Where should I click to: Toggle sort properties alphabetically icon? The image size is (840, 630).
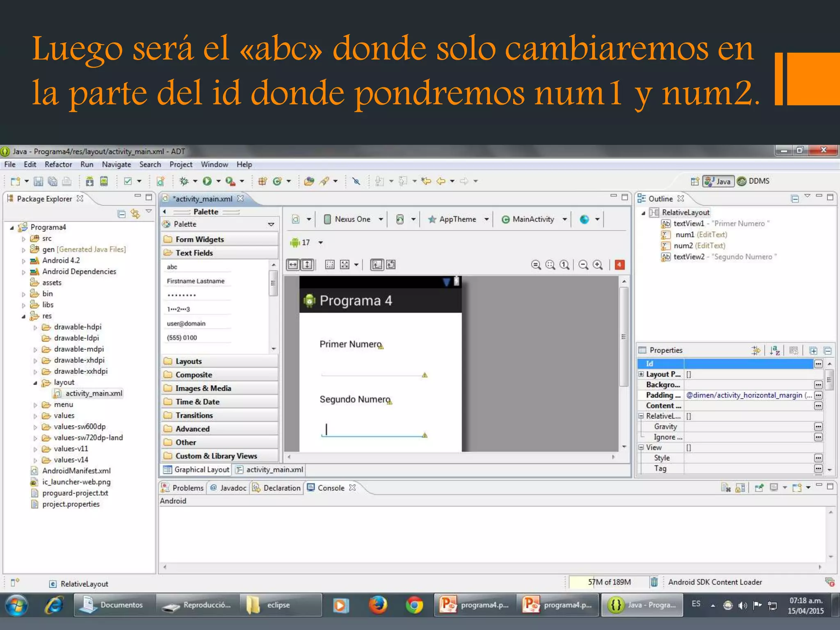pyautogui.click(x=774, y=350)
